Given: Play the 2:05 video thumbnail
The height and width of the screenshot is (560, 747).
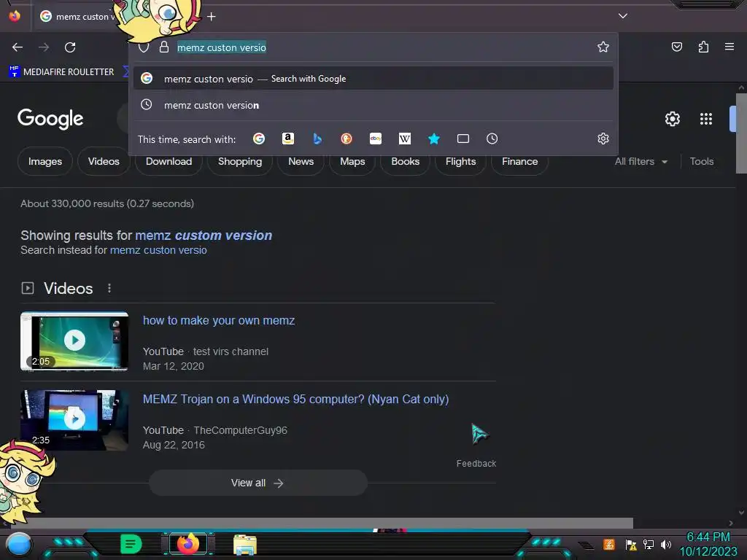Looking at the screenshot, I should (x=74, y=341).
